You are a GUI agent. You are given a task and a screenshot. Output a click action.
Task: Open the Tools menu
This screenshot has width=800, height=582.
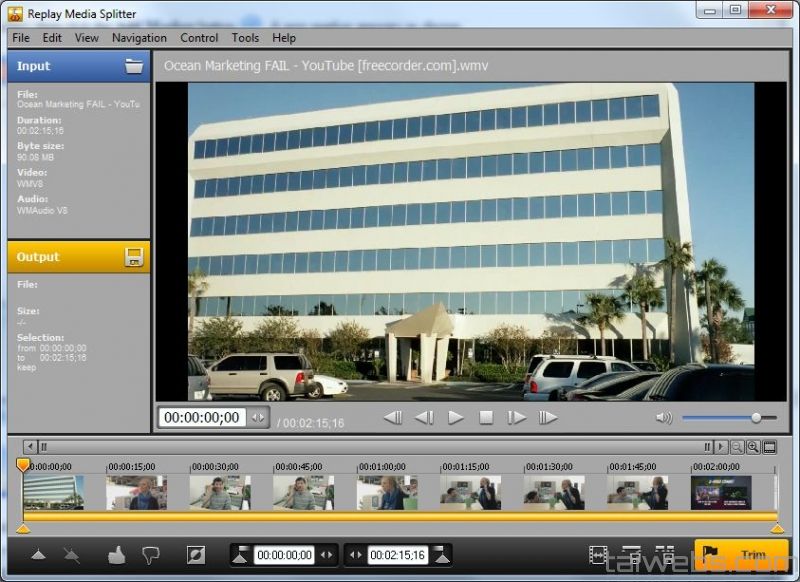[245, 38]
